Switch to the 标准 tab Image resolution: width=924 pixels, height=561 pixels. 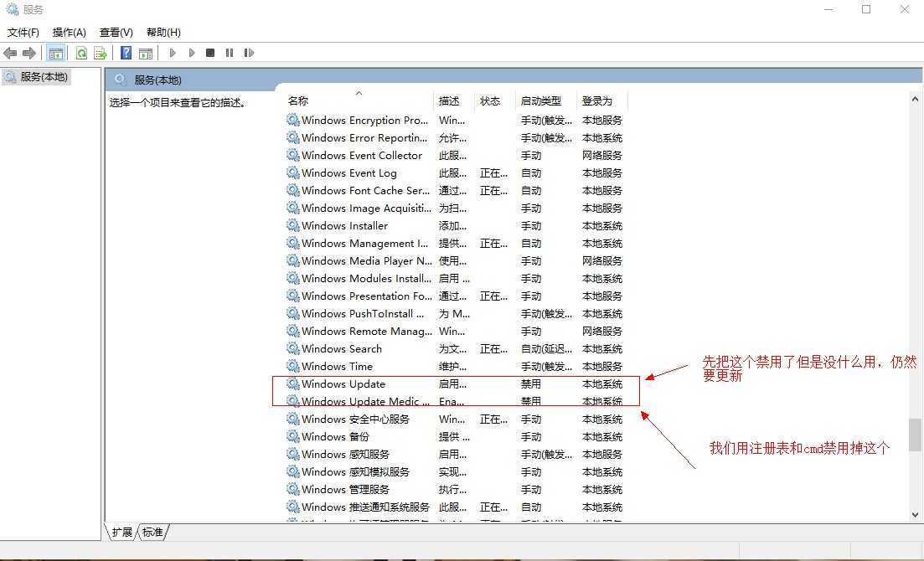point(152,533)
